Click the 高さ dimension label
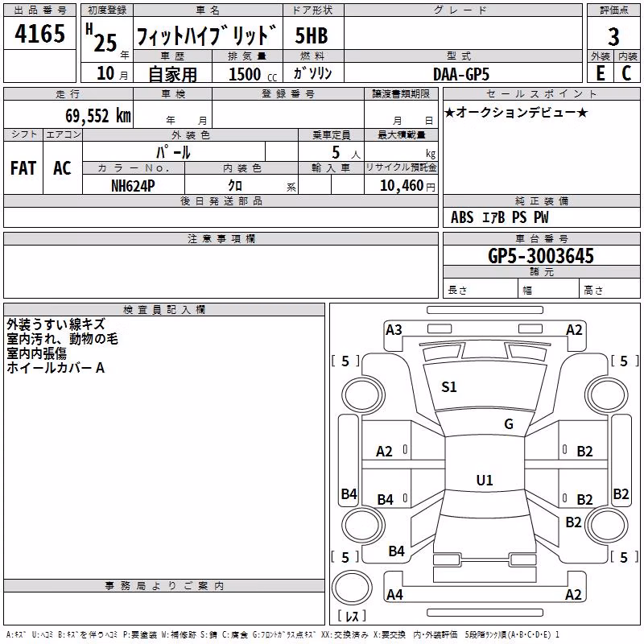This screenshot has height=644, width=644. 593,291
